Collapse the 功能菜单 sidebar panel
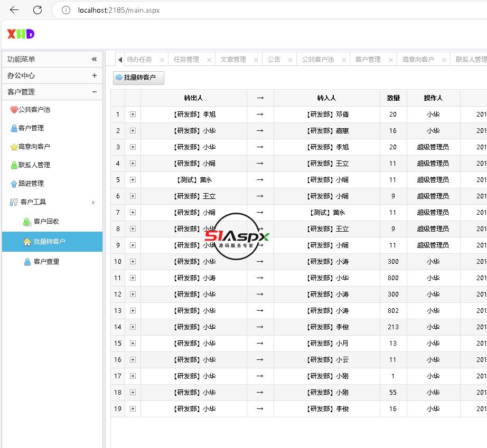487x448 pixels. [x=95, y=59]
